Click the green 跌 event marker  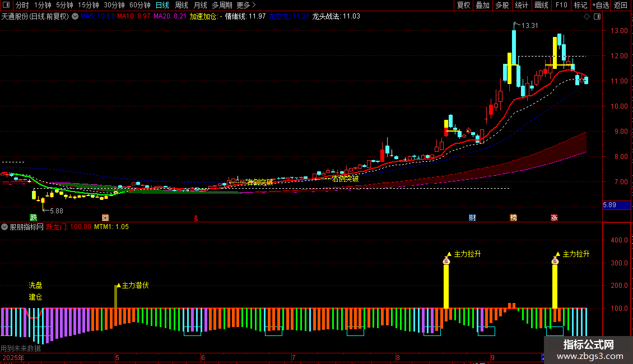pyautogui.click(x=34, y=218)
